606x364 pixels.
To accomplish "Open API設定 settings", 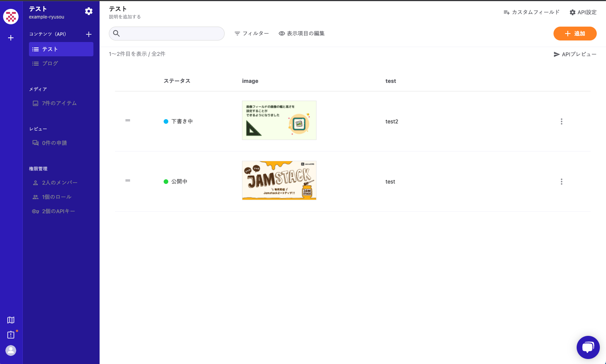I will click(x=583, y=12).
